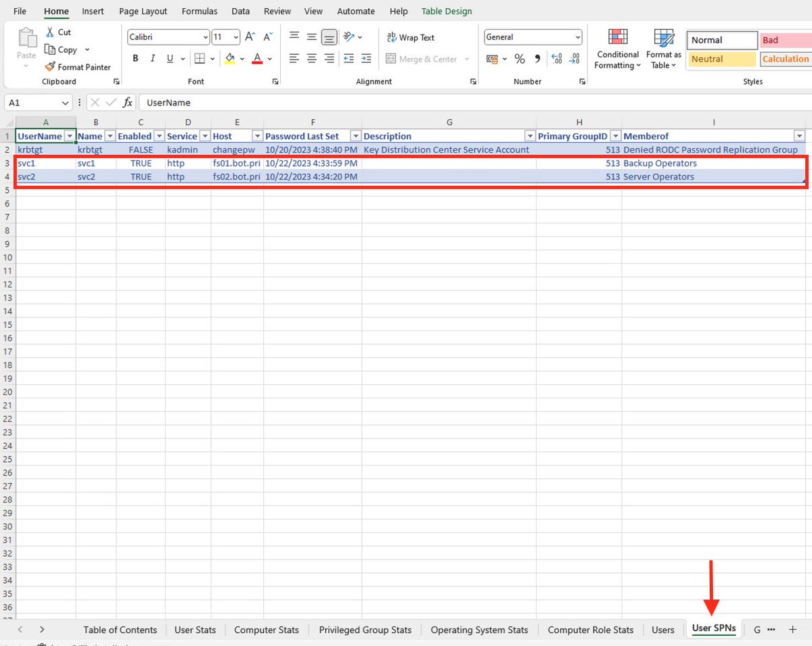Open the Privileged Group Stats sheet tab
Viewport: 812px width, 646px height.
pyautogui.click(x=365, y=630)
